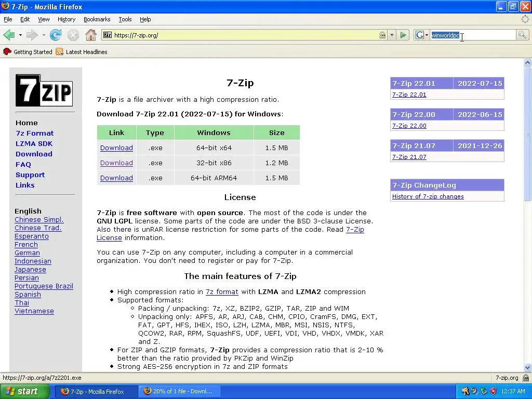
Task: Open the History menu
Action: [66, 19]
